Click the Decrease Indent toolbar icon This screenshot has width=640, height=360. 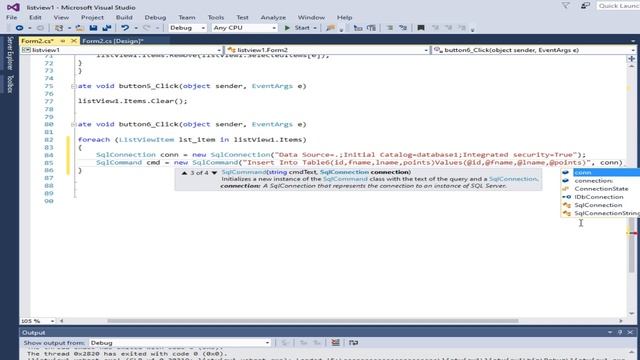(x=358, y=28)
